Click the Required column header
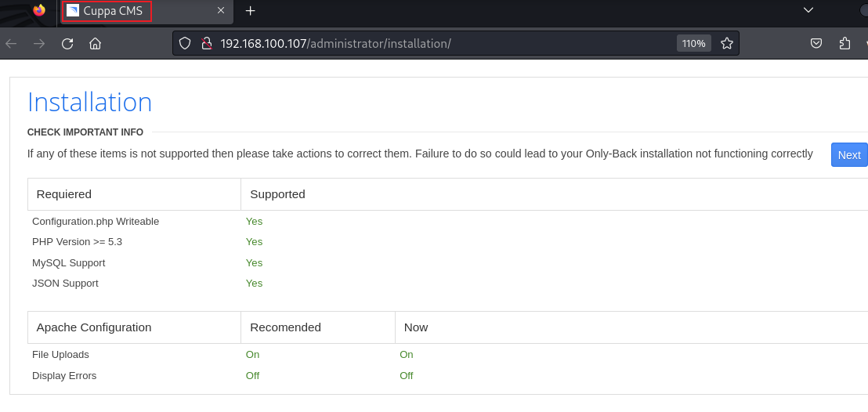Viewport: 868px width, 412px height. click(64, 194)
